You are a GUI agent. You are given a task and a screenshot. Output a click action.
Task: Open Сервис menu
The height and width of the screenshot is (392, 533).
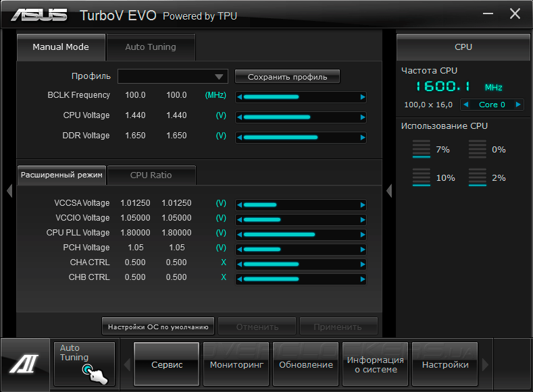click(167, 364)
